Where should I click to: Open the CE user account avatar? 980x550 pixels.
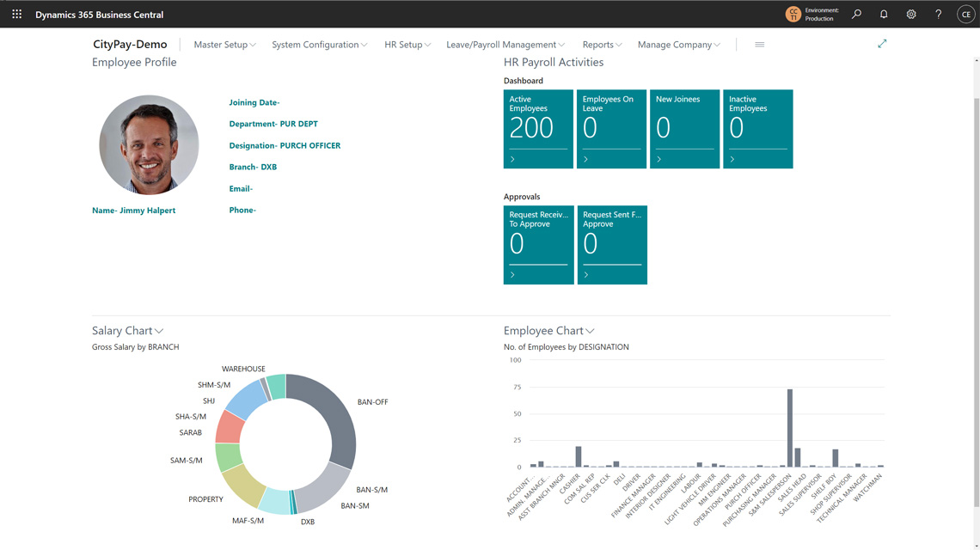coord(965,14)
